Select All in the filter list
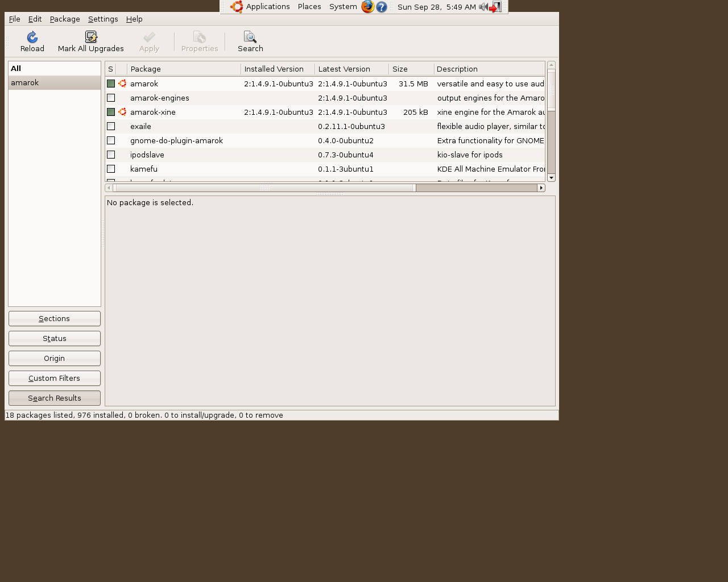This screenshot has height=582, width=728. tap(55, 68)
